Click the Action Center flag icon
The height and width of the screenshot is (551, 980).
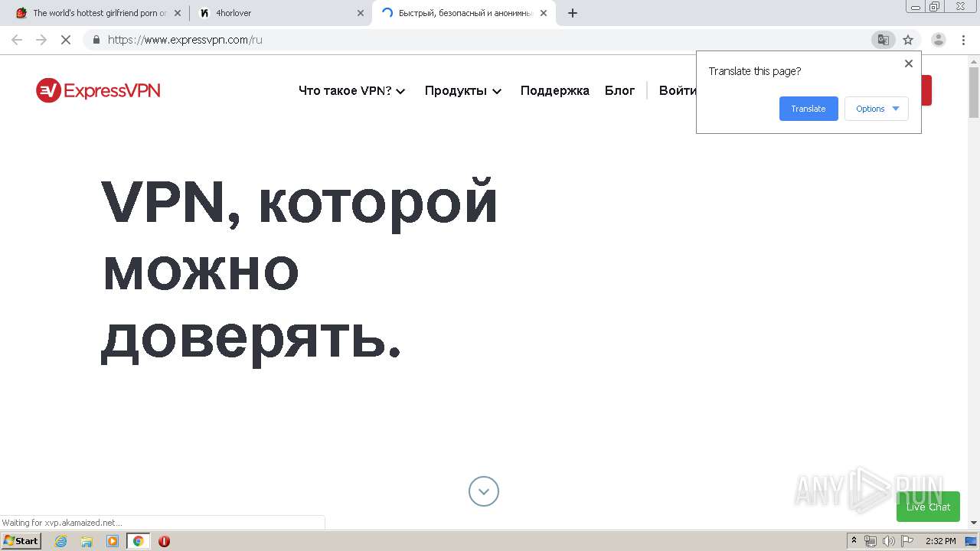(x=906, y=541)
